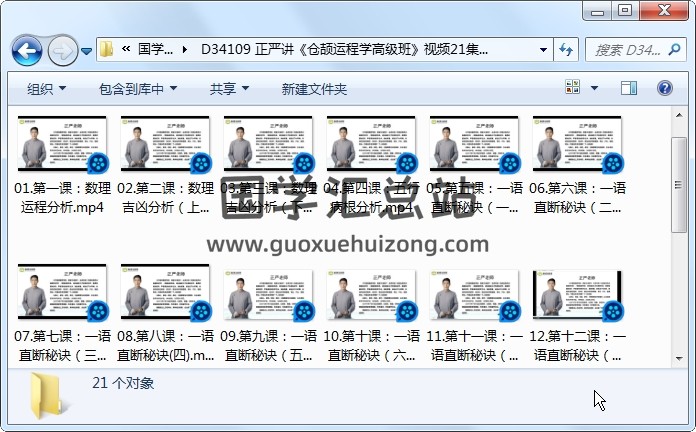Select video thumbnail of 04.第四课

371,144
